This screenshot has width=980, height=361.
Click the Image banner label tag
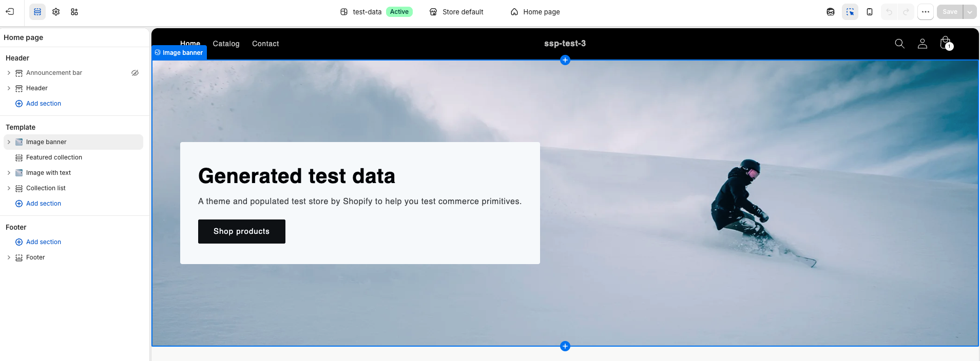(x=179, y=52)
